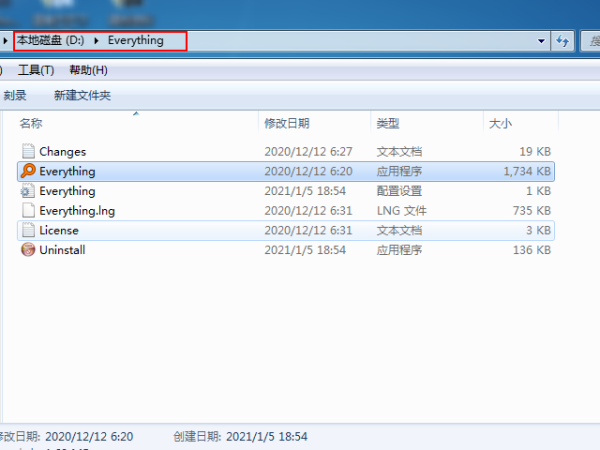Open the address bar history dropdown arrow
Image resolution: width=600 pixels, height=450 pixels.
pyautogui.click(x=541, y=41)
